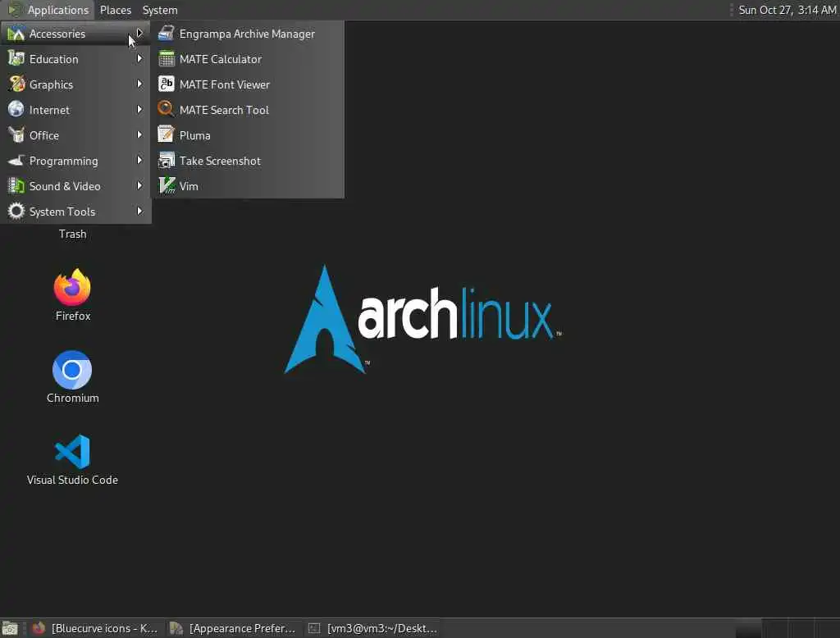Expand the Internet submenu arrow
840x638 pixels.
pyautogui.click(x=139, y=109)
